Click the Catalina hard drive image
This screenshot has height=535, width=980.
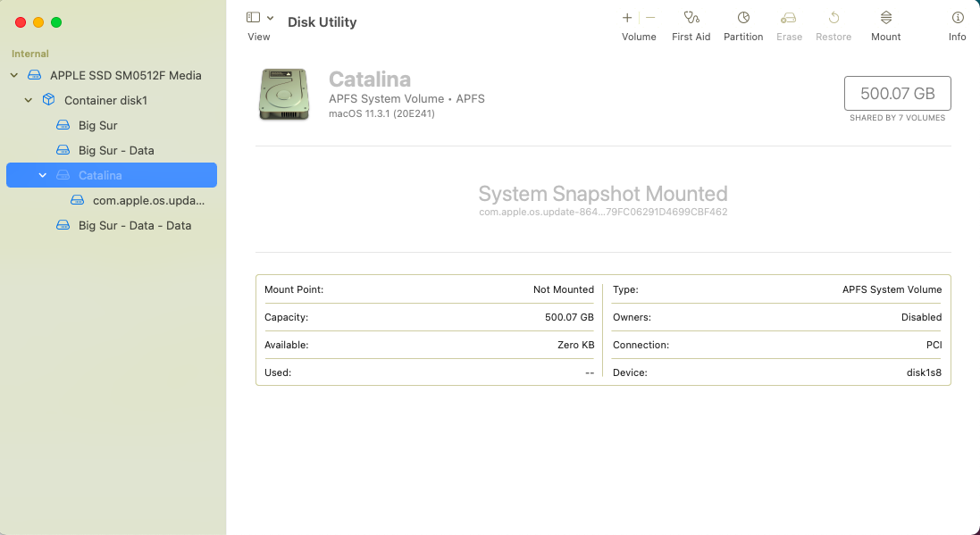pyautogui.click(x=284, y=95)
